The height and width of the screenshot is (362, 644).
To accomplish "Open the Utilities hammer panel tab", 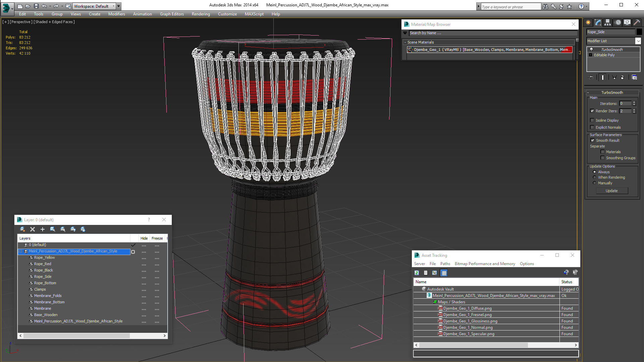I will pyautogui.click(x=637, y=22).
